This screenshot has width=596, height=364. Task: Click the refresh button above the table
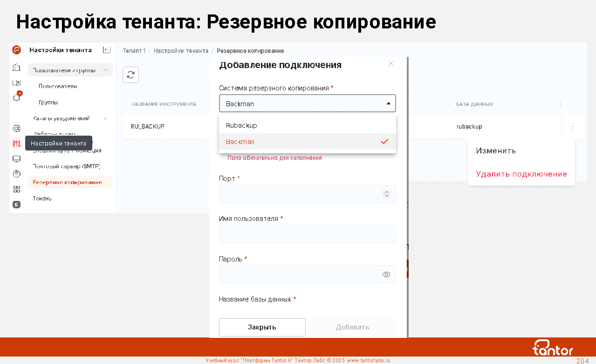[x=130, y=75]
